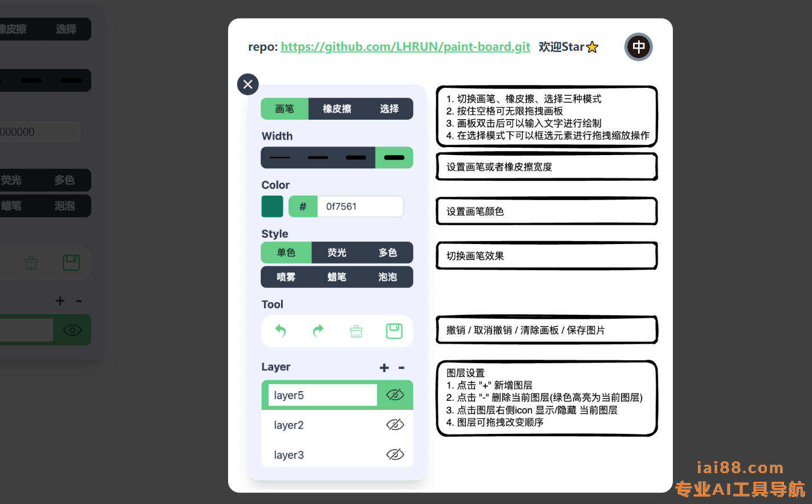Switch to 选择 select mode
Image resolution: width=812 pixels, height=504 pixels.
(x=389, y=109)
